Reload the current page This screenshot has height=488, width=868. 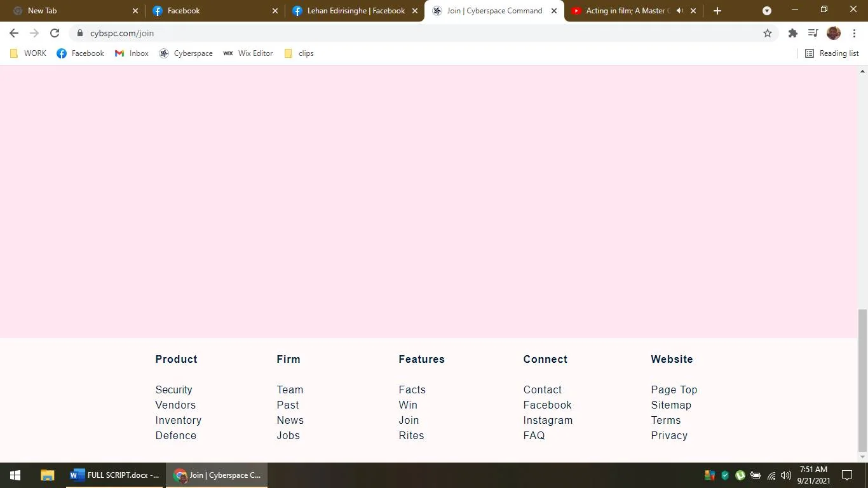[x=55, y=33]
